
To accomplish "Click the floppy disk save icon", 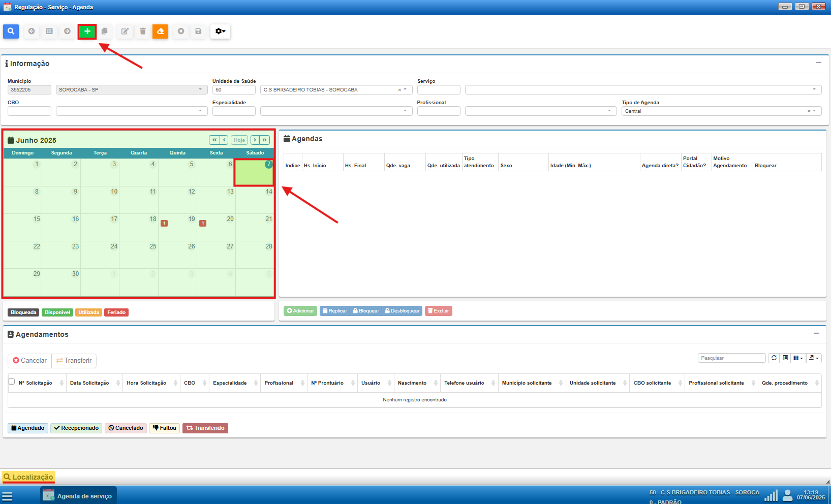I will point(198,31).
